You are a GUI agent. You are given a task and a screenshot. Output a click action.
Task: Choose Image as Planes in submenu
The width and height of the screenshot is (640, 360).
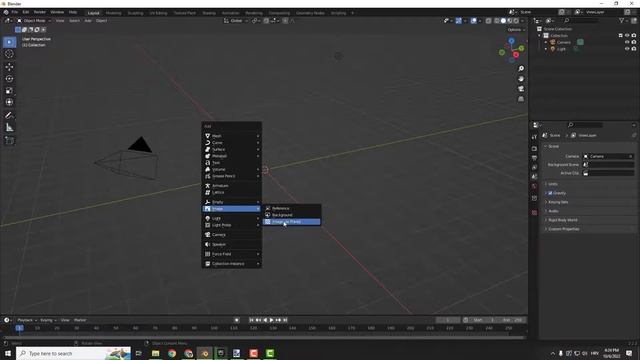pyautogui.click(x=291, y=222)
